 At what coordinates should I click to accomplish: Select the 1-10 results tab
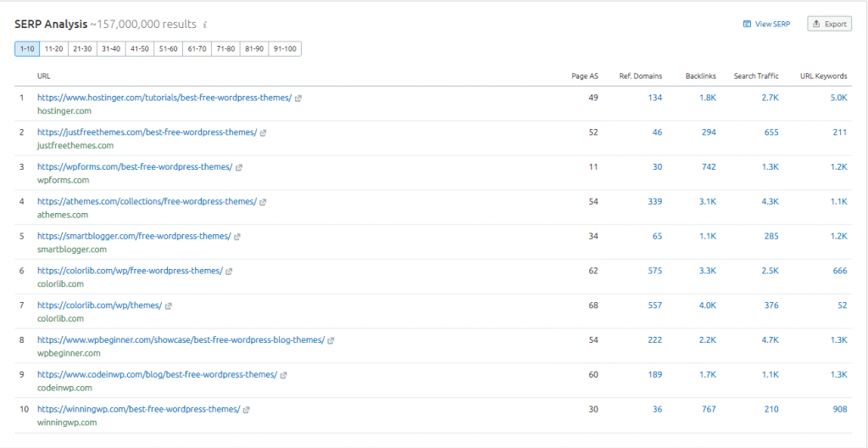point(26,49)
